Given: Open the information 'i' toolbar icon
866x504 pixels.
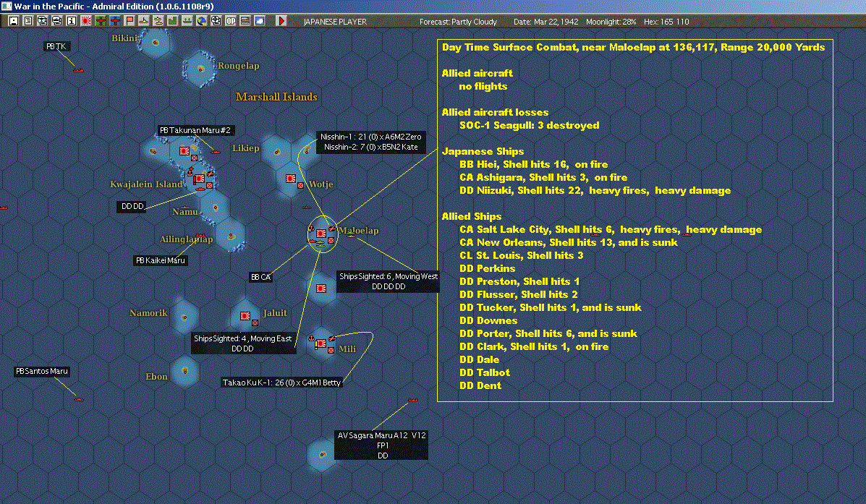Looking at the screenshot, I should (71, 21).
